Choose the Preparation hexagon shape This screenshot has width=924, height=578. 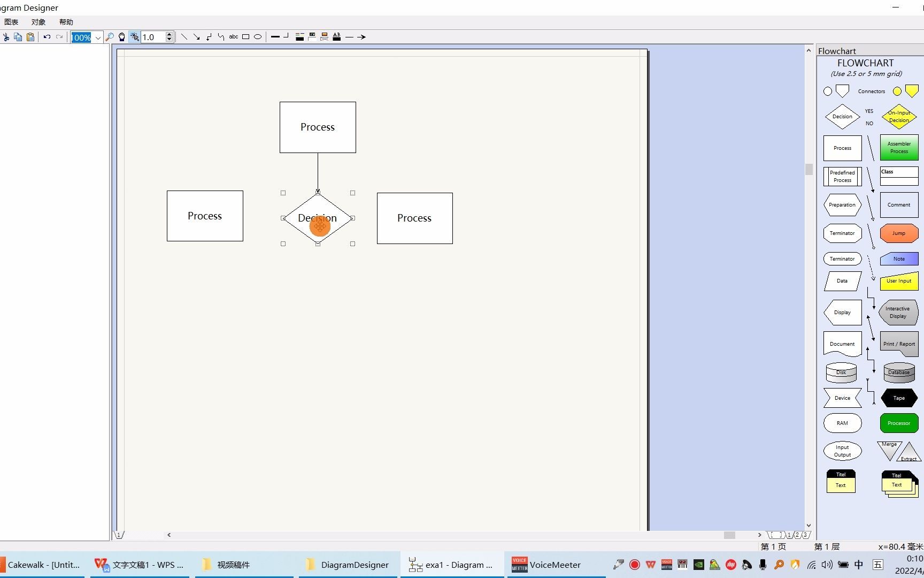[x=842, y=205]
